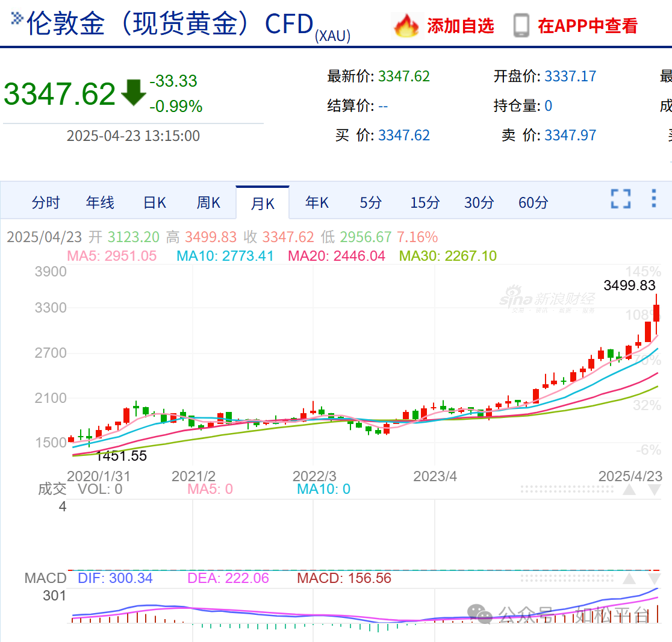Click the 3499.83 high price label on chart
The height and width of the screenshot is (642, 672).
(x=629, y=285)
